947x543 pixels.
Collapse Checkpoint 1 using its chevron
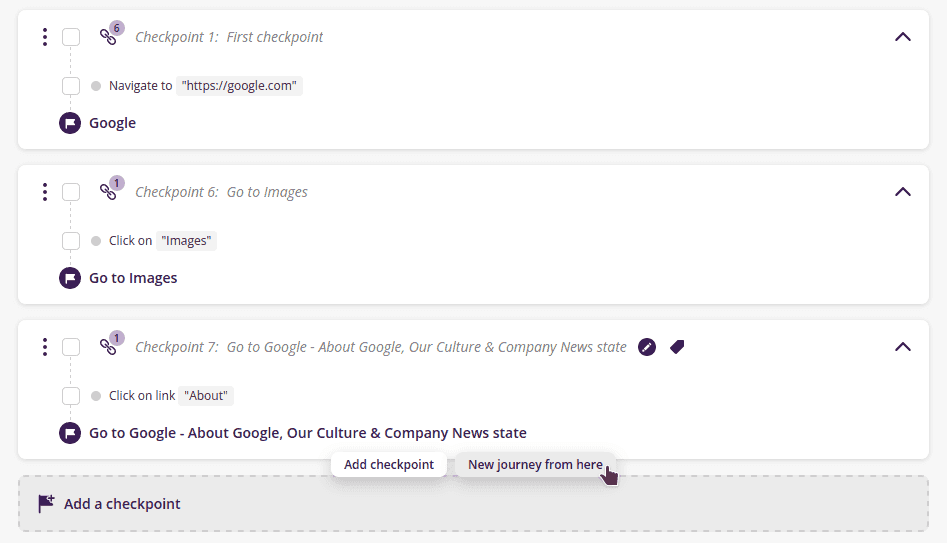902,37
